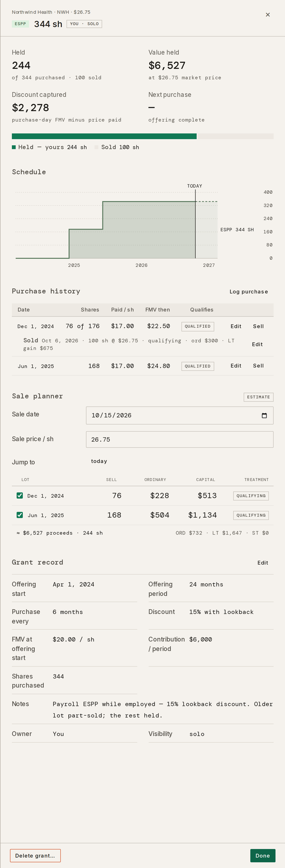Click the YOU · SOLO badge
The width and height of the screenshot is (285, 868).
point(84,24)
